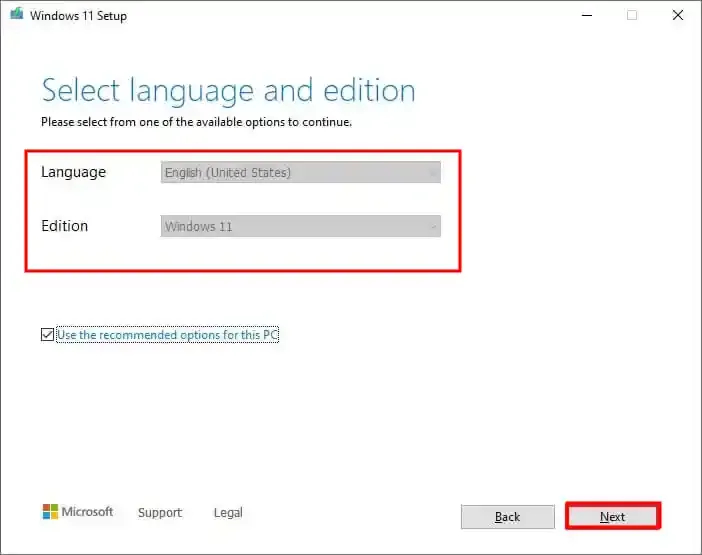Click the Microsoft logo
Screen dimensions: 702x555
[77, 512]
